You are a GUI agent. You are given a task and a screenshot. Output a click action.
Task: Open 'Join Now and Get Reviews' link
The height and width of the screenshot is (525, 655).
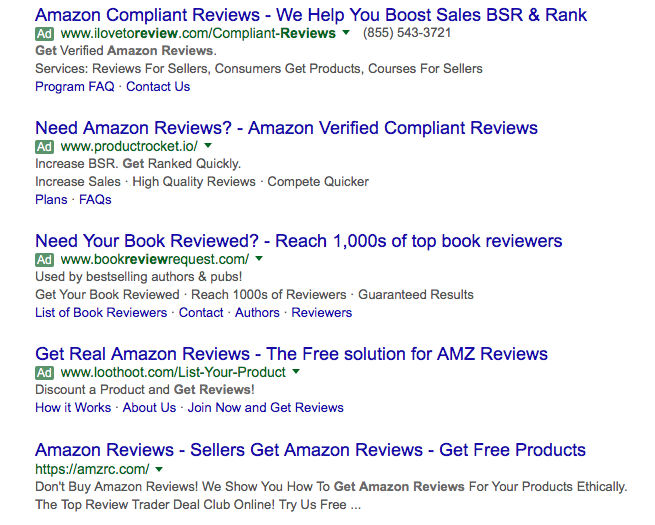265,408
